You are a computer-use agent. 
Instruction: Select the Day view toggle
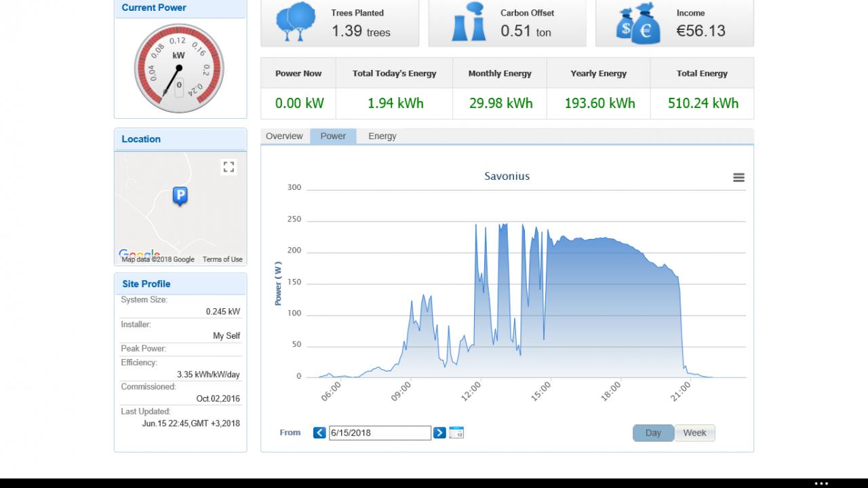tap(653, 433)
